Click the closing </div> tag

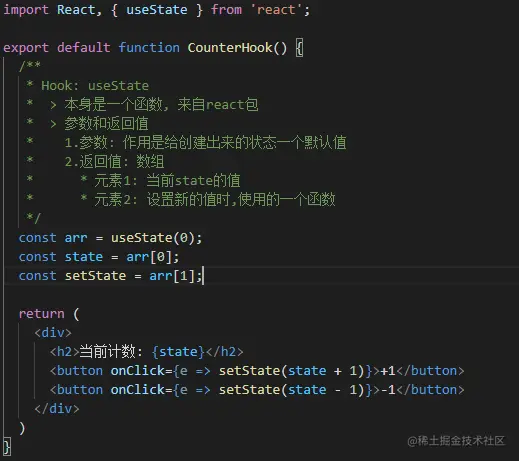tap(57, 409)
